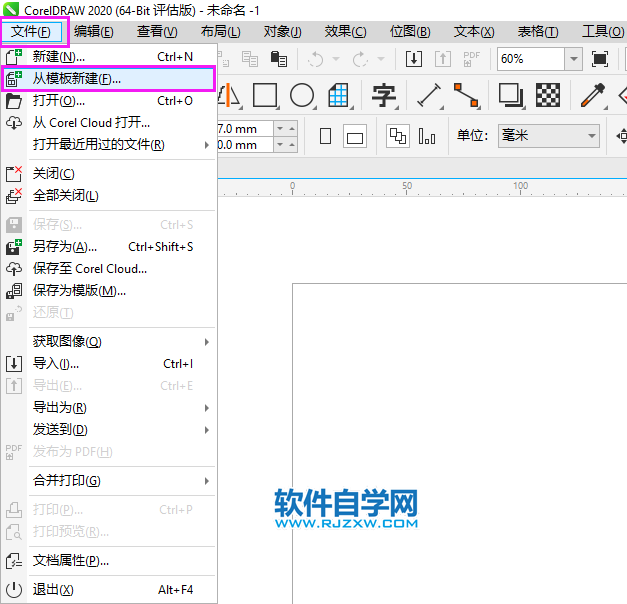Open the 效果(C) menu
Viewport: 627px width, 604px height.
345,32
